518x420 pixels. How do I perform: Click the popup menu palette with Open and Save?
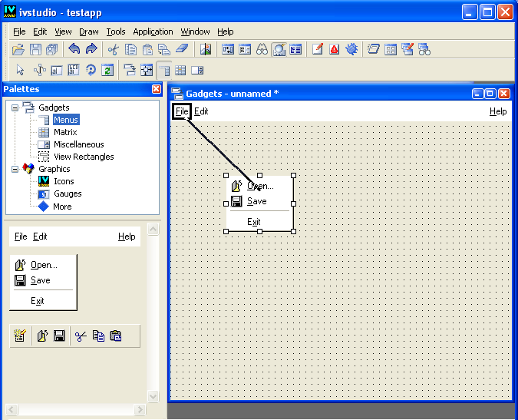43,283
